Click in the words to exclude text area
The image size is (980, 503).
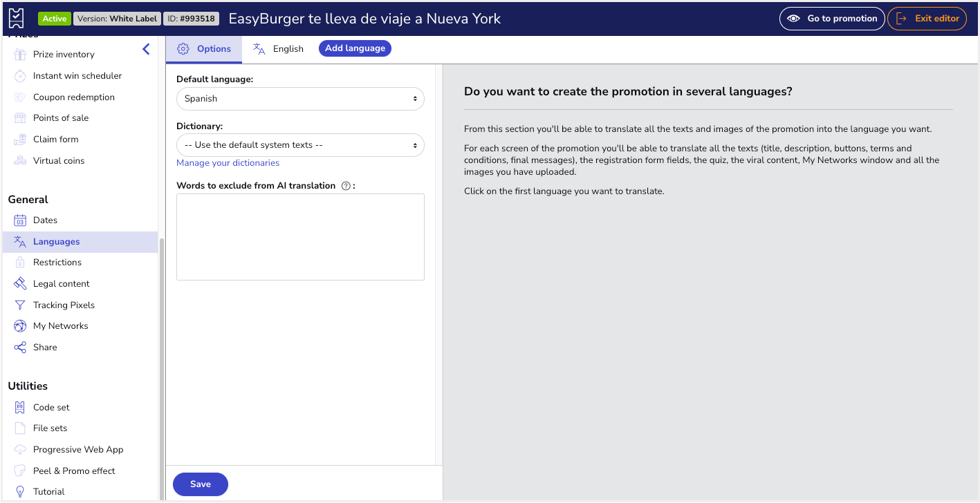coord(300,237)
